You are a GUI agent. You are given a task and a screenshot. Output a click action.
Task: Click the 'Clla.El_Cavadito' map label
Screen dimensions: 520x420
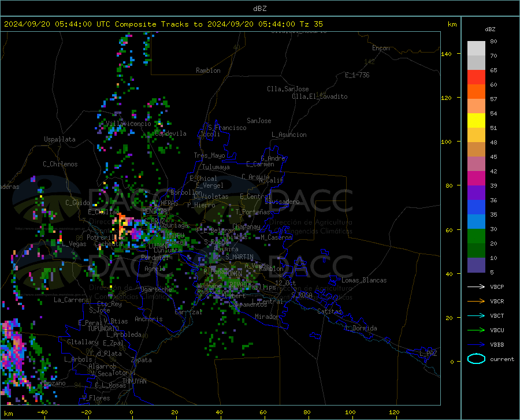(320, 96)
